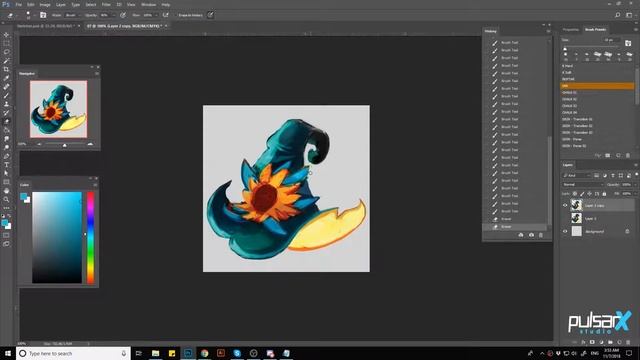Click the Change Screen Mode icon
This screenshot has width=640, height=360.
(6, 244)
